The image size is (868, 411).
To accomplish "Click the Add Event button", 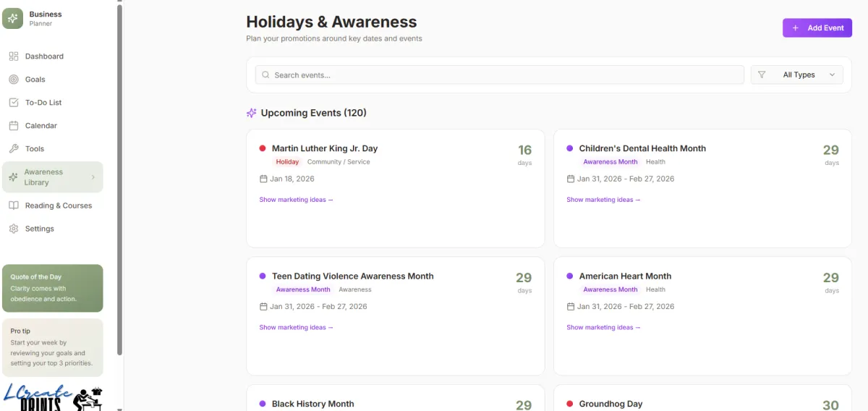I will point(817,28).
